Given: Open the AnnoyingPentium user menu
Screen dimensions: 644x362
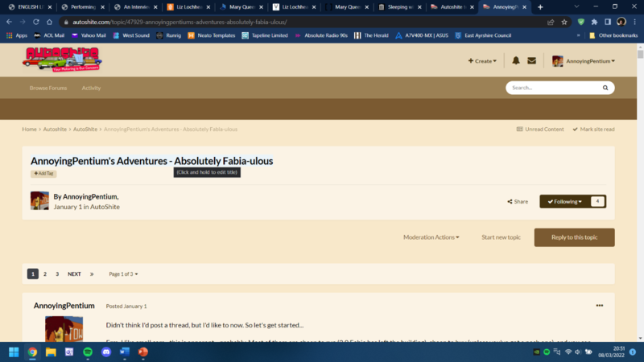Looking at the screenshot, I should click(584, 61).
